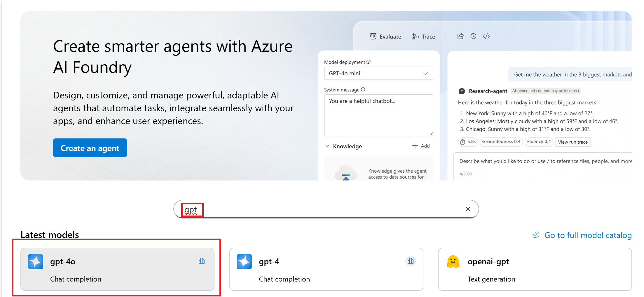The width and height of the screenshot is (644, 297).
Task: Click the gpt-4o model sparkle icon
Action: click(35, 261)
